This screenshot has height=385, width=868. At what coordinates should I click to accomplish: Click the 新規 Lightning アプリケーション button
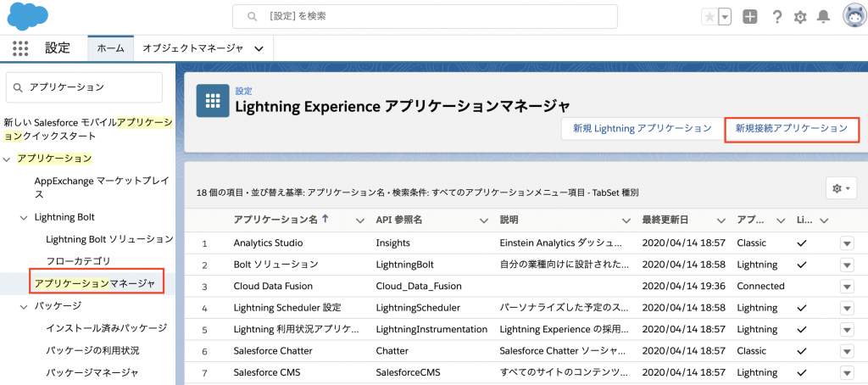(642, 129)
